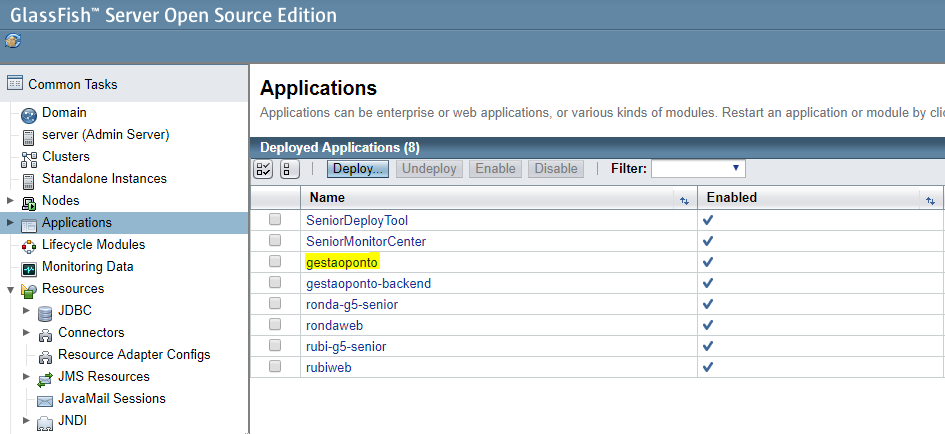This screenshot has width=945, height=434.
Task: Select the gestaoponto row checkbox
Action: pyautogui.click(x=275, y=262)
